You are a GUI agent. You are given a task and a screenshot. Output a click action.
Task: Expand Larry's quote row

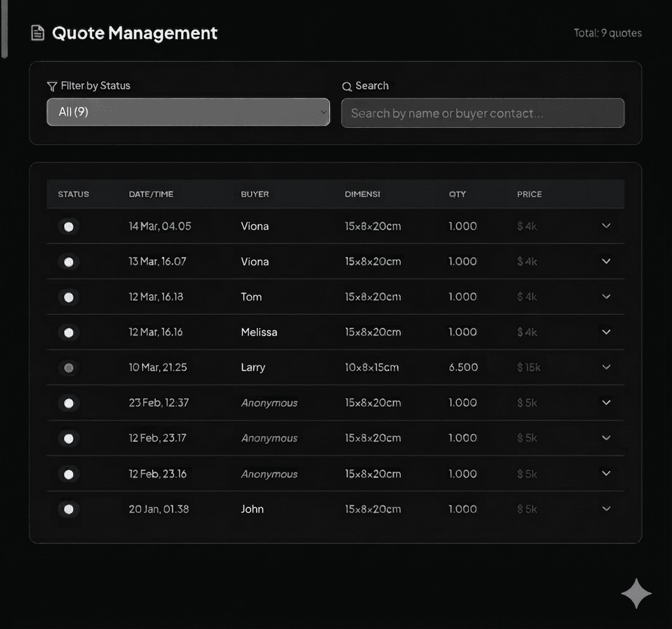606,367
